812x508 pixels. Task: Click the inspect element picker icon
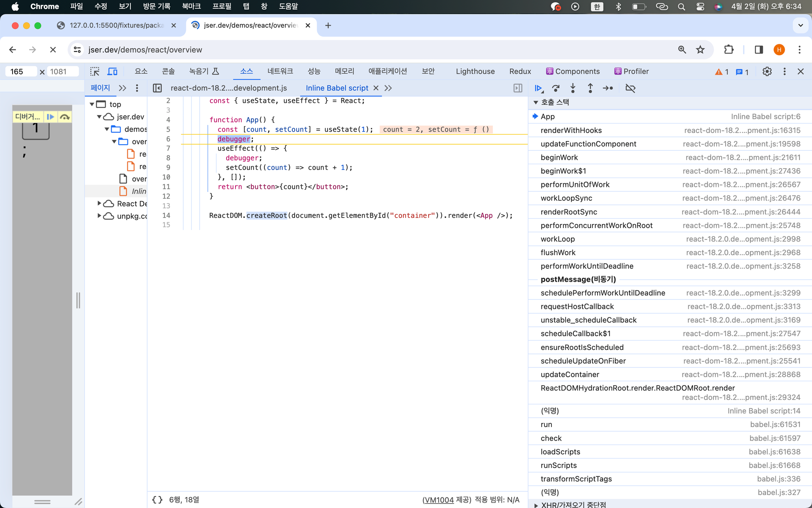tap(95, 72)
